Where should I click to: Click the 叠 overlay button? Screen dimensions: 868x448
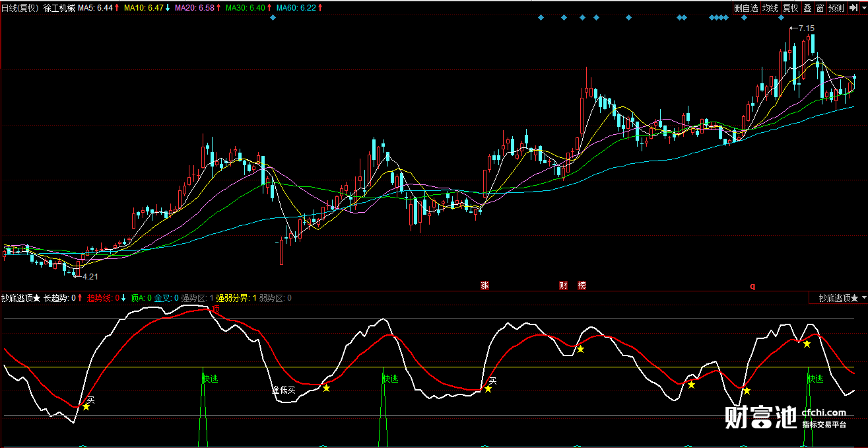[808, 8]
